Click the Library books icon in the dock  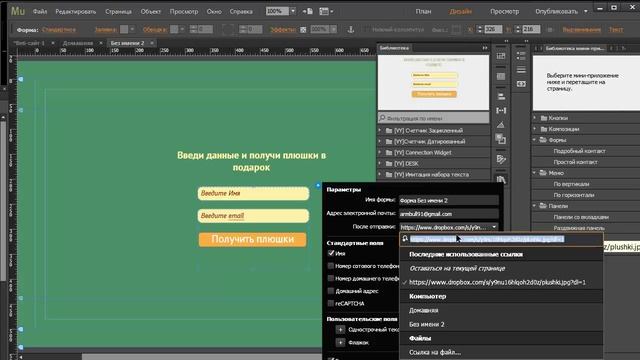[x=501, y=179]
